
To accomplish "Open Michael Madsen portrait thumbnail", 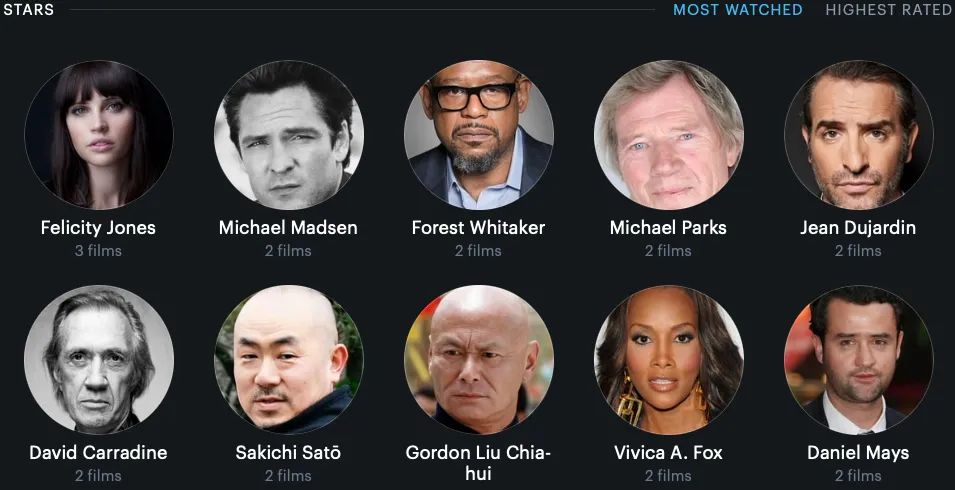I will tap(289, 135).
